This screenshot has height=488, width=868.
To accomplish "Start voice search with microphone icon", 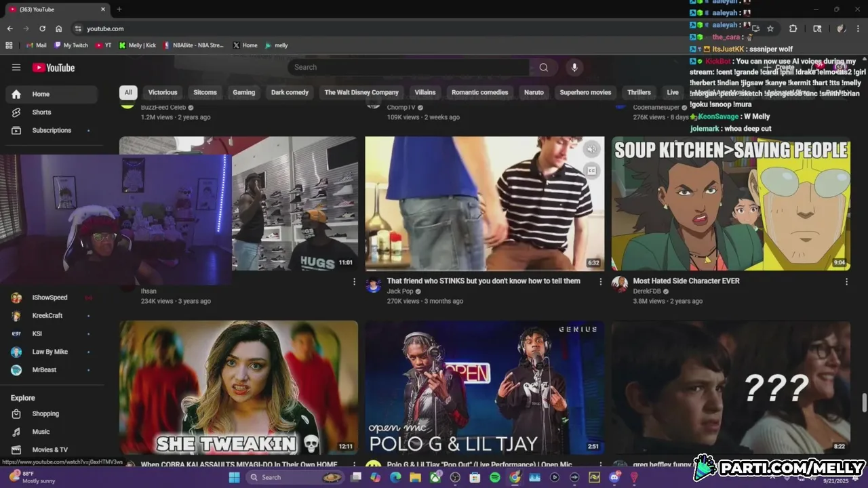I will 574,67.
